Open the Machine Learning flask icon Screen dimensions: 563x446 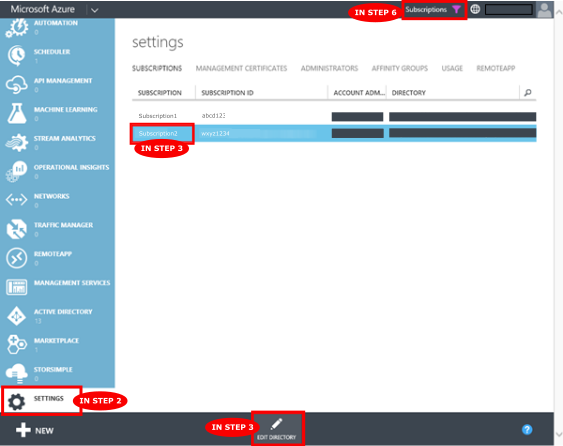(x=17, y=113)
